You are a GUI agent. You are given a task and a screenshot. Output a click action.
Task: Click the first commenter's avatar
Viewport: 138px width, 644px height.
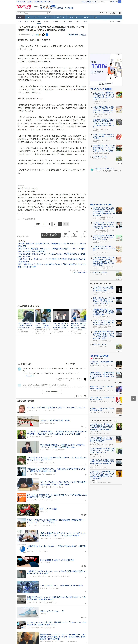pos(19,369)
